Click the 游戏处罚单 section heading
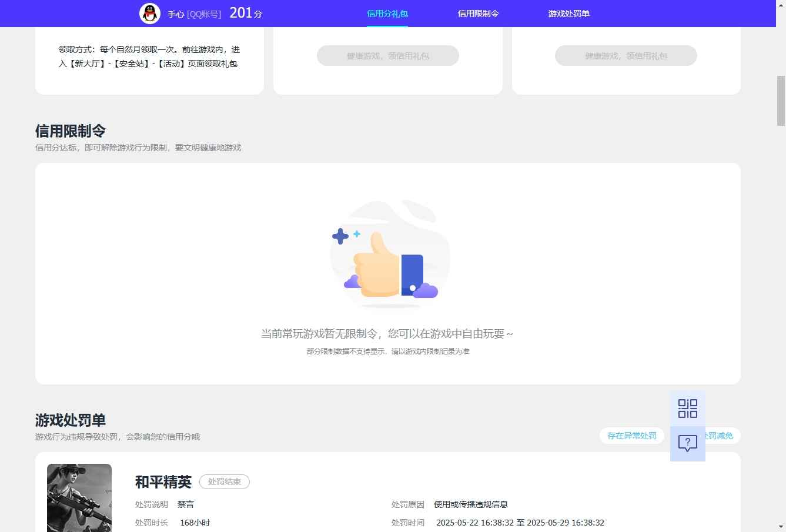This screenshot has height=532, width=786. (71, 420)
